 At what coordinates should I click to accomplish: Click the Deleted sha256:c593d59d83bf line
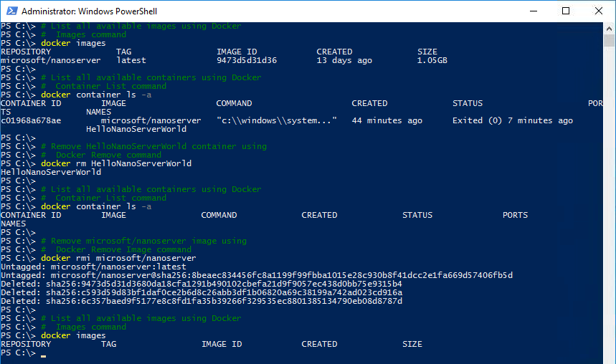202,292
